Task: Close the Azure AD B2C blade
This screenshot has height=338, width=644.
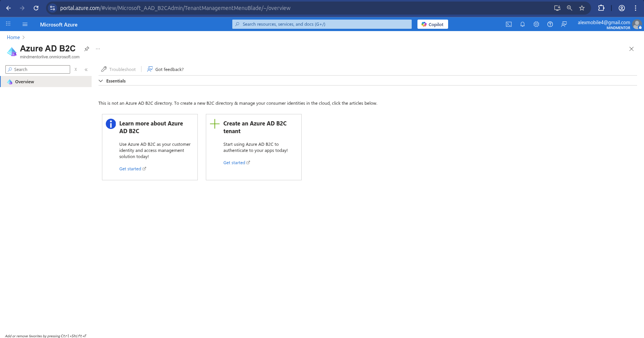Action: 631,49
